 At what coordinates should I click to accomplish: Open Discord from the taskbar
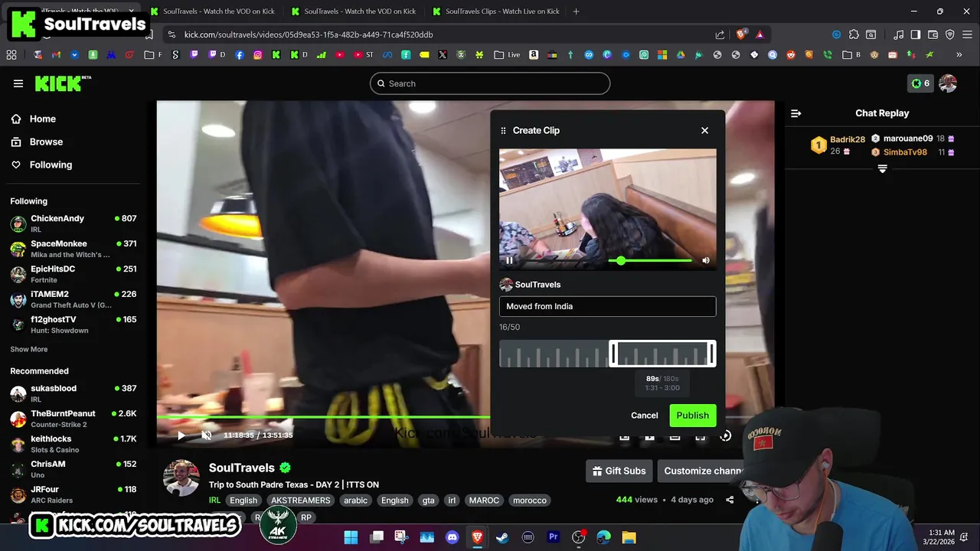(x=452, y=537)
